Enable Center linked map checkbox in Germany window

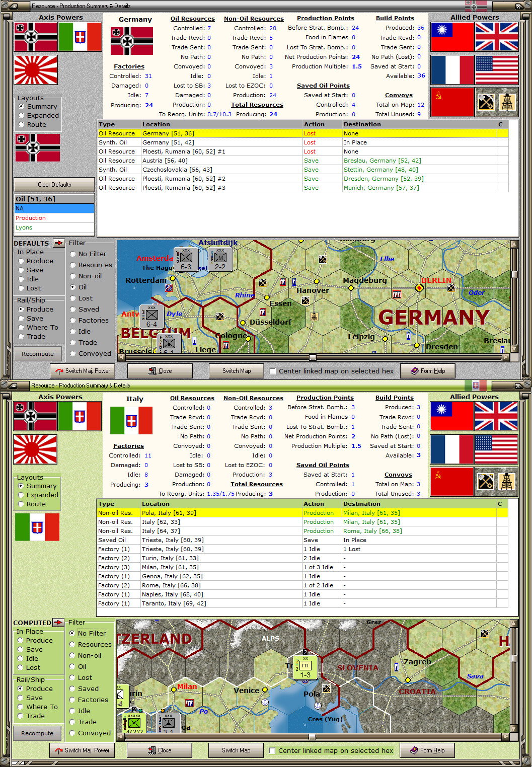click(x=272, y=371)
